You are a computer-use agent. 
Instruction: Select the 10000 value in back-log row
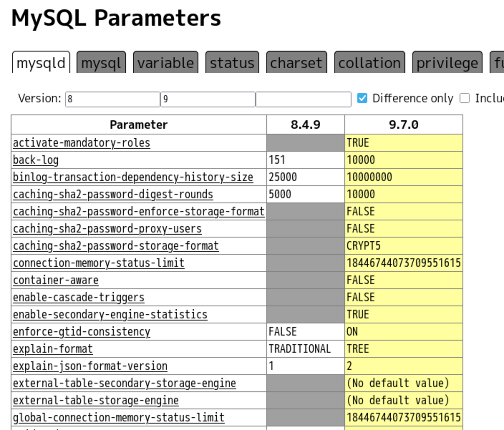(x=361, y=160)
